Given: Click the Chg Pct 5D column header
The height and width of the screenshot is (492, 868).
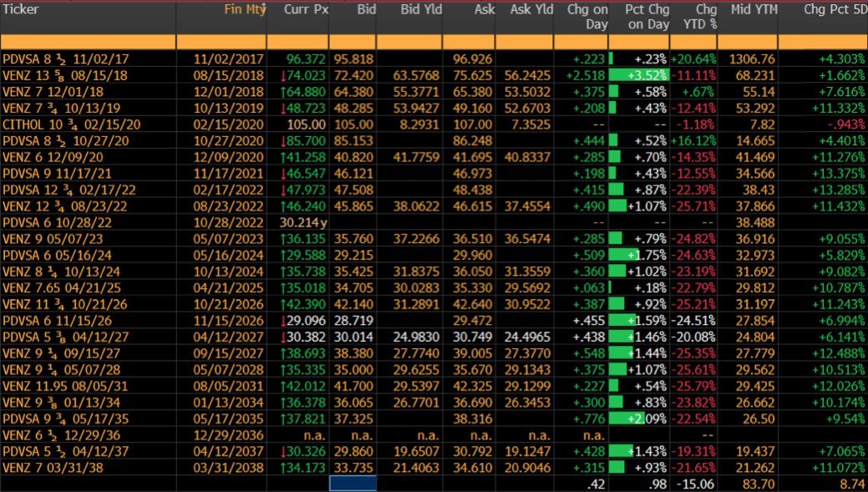Looking at the screenshot, I should pos(835,9).
